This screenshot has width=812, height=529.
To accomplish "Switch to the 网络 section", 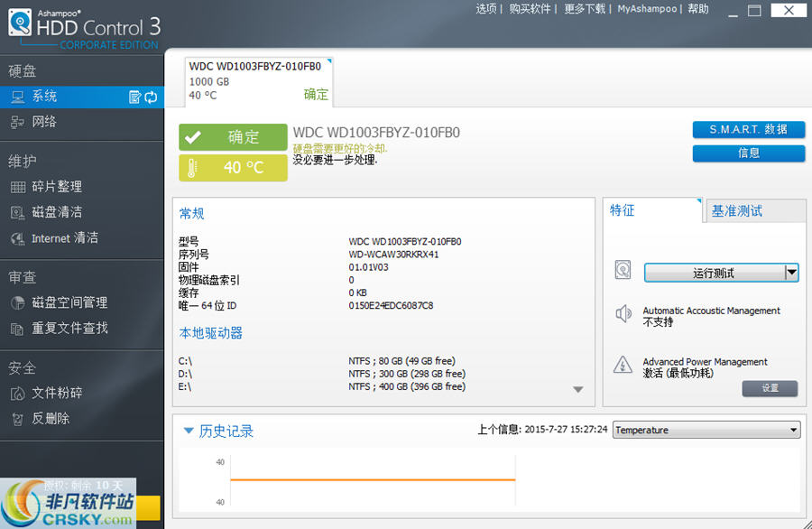I will [42, 122].
